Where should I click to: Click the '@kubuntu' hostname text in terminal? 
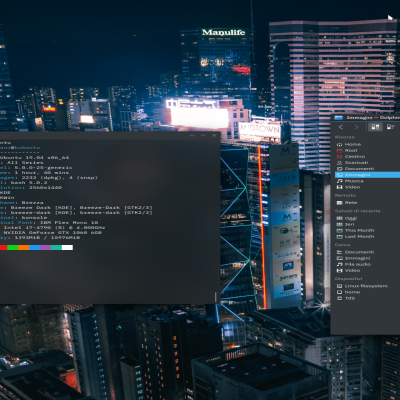[27, 147]
